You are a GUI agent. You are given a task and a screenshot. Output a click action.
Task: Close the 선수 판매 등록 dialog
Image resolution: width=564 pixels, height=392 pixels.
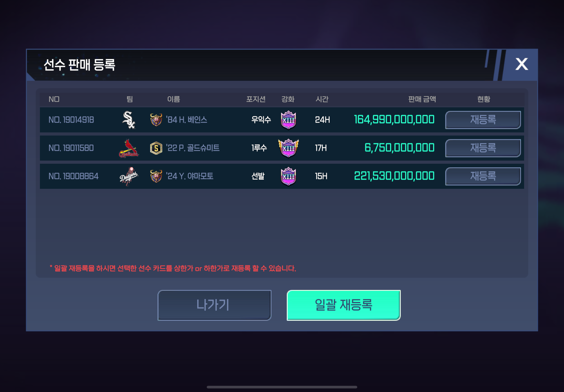pos(521,64)
